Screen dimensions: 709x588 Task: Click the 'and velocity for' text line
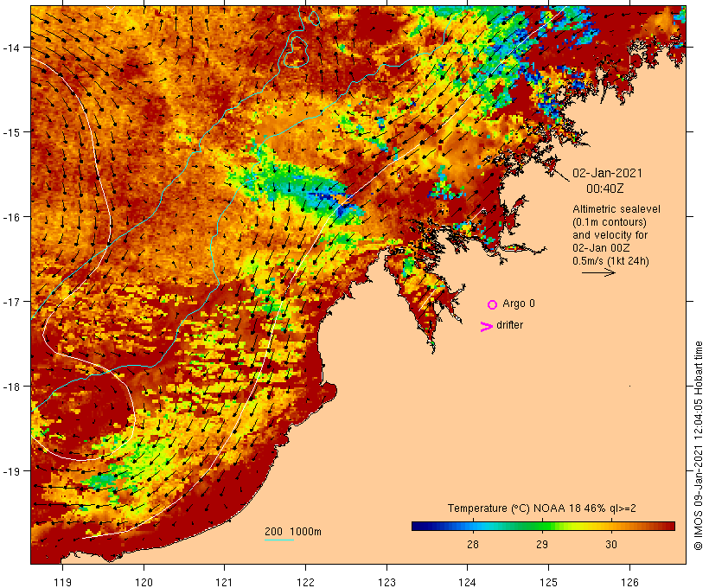click(x=610, y=235)
